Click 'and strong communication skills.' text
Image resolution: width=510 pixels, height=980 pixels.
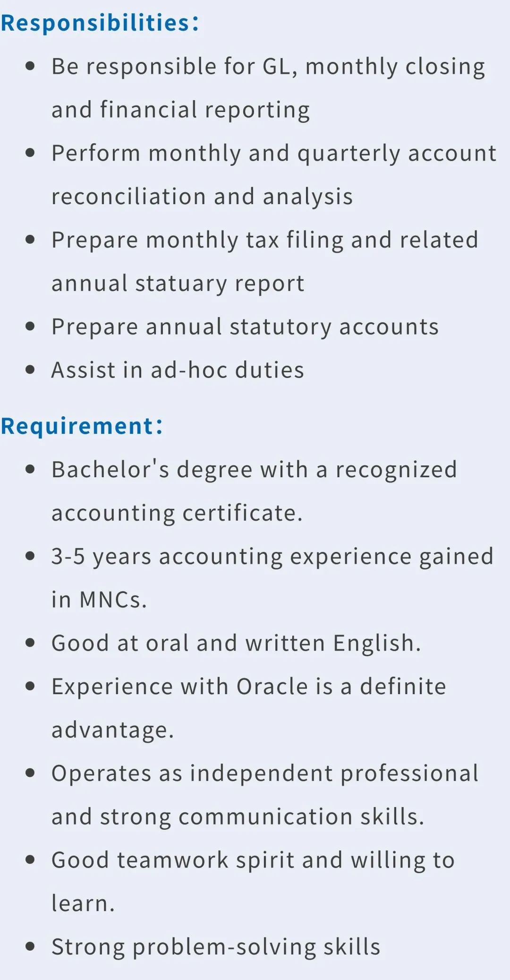[238, 817]
